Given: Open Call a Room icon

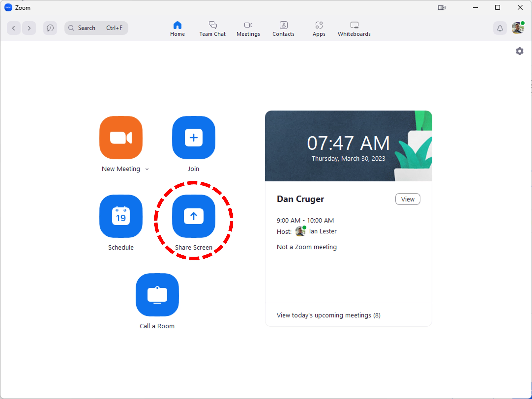Looking at the screenshot, I should coord(157,295).
